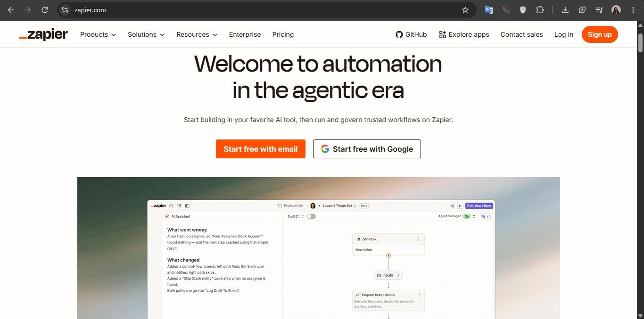Show browser downloads
644x319 pixels.
[x=565, y=10]
